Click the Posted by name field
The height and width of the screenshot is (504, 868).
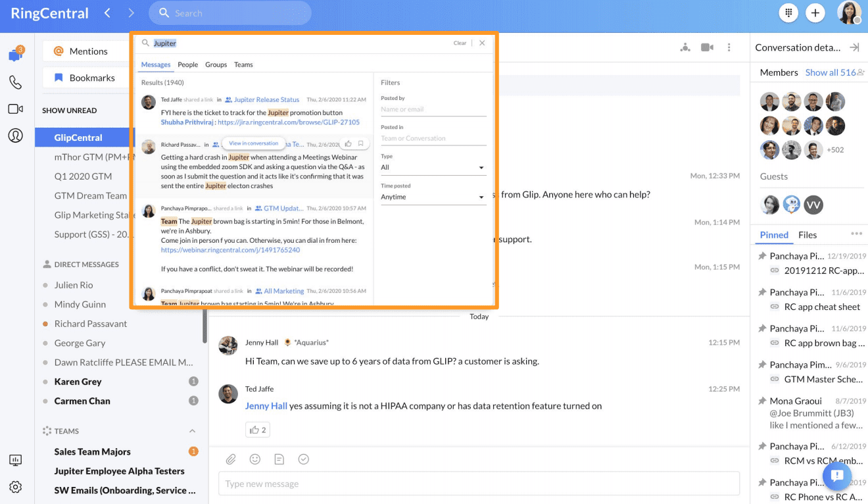tap(433, 109)
